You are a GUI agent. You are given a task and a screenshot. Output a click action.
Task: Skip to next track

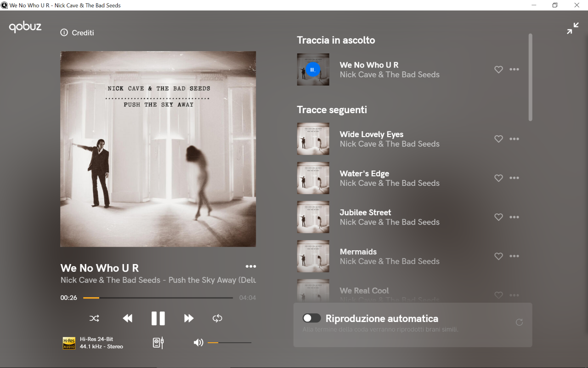click(189, 318)
